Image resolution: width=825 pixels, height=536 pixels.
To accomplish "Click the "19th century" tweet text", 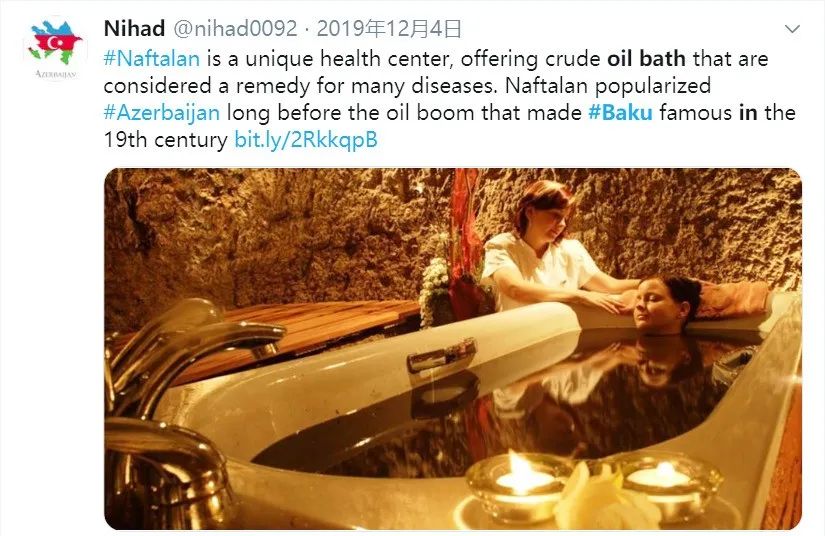I will [x=165, y=140].
